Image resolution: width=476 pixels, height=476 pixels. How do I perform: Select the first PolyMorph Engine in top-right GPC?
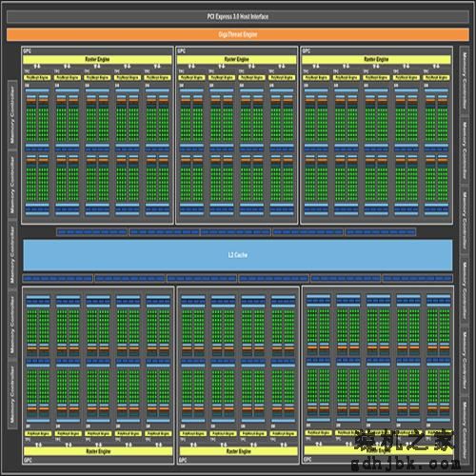[316, 77]
